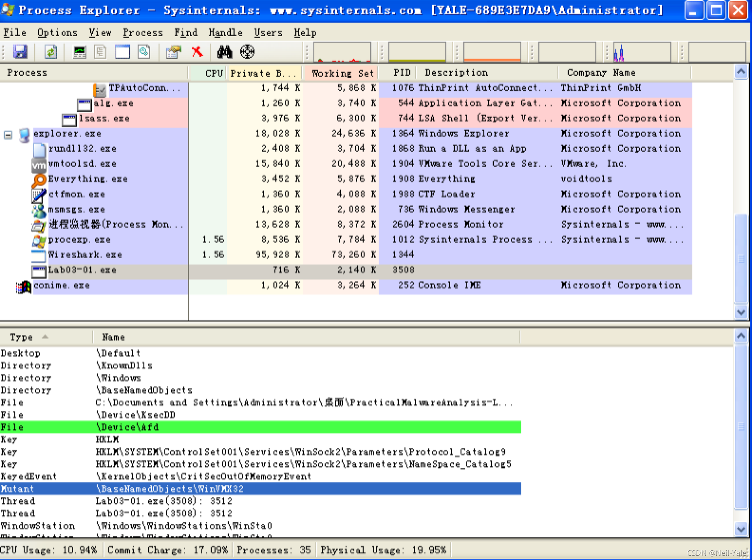The image size is (752, 560).
Task: Click the CPU Usage status bar entry
Action: coord(49,550)
